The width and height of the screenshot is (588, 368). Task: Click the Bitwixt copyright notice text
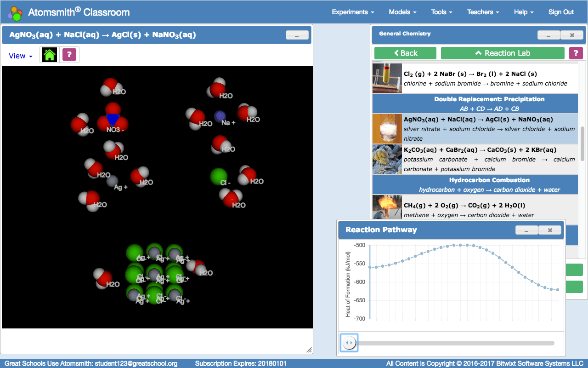[485, 363]
